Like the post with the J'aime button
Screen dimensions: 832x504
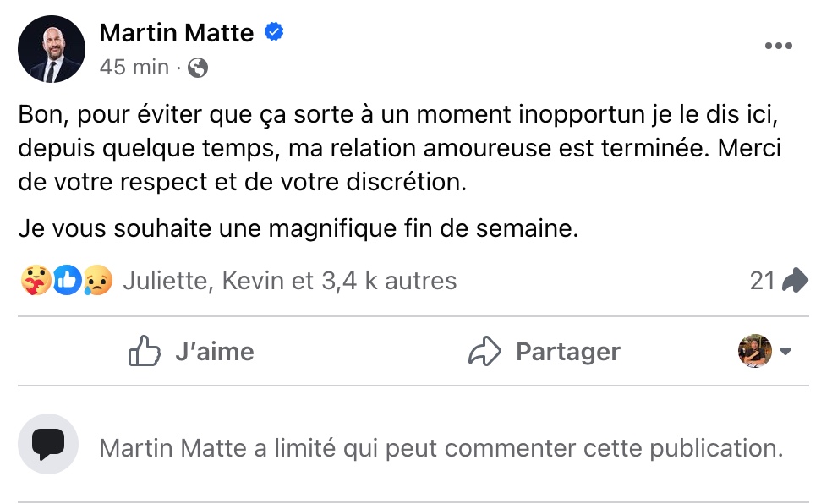(191, 352)
